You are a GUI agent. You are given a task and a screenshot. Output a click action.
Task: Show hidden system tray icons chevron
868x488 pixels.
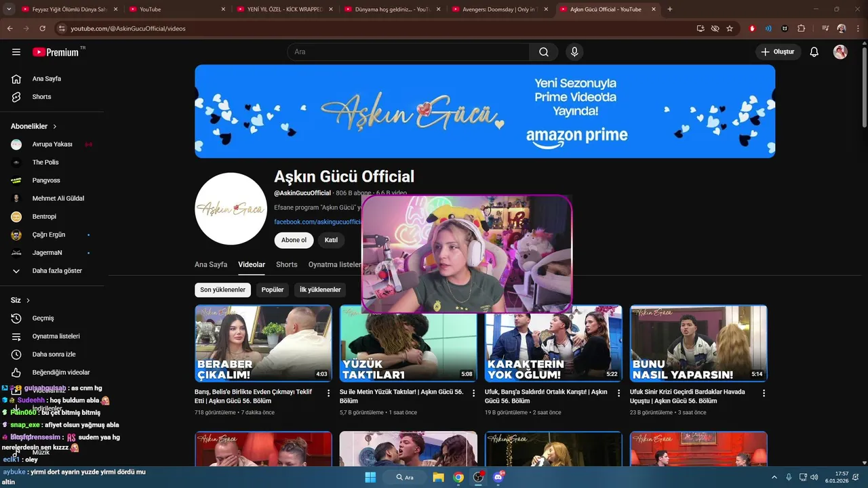pos(774,477)
